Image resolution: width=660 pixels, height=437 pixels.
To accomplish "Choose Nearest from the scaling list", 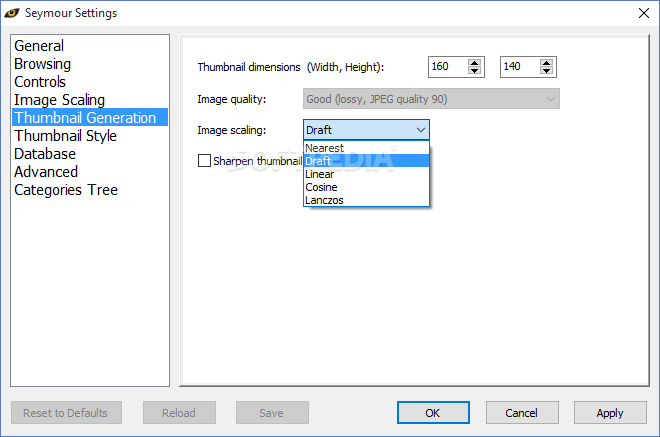I will (366, 148).
